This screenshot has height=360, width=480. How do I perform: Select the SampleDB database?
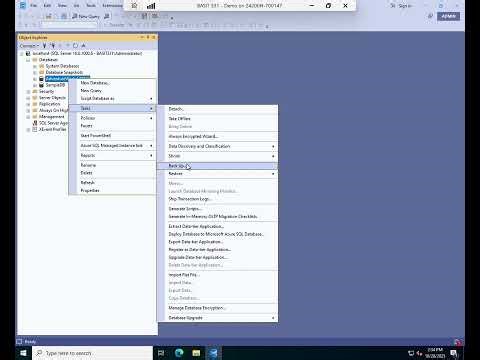(x=55, y=85)
